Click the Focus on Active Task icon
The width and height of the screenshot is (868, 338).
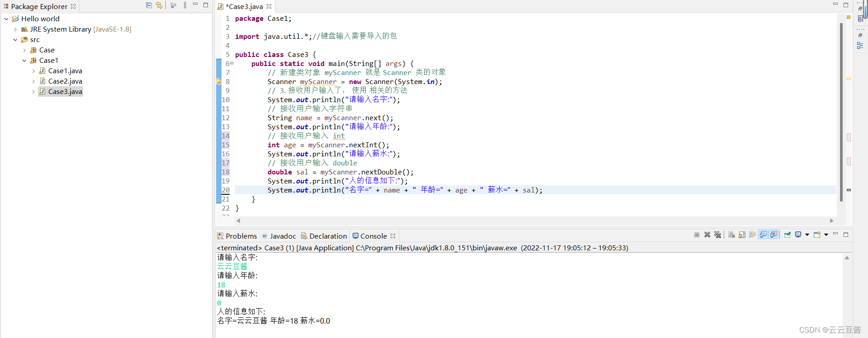(x=173, y=5)
